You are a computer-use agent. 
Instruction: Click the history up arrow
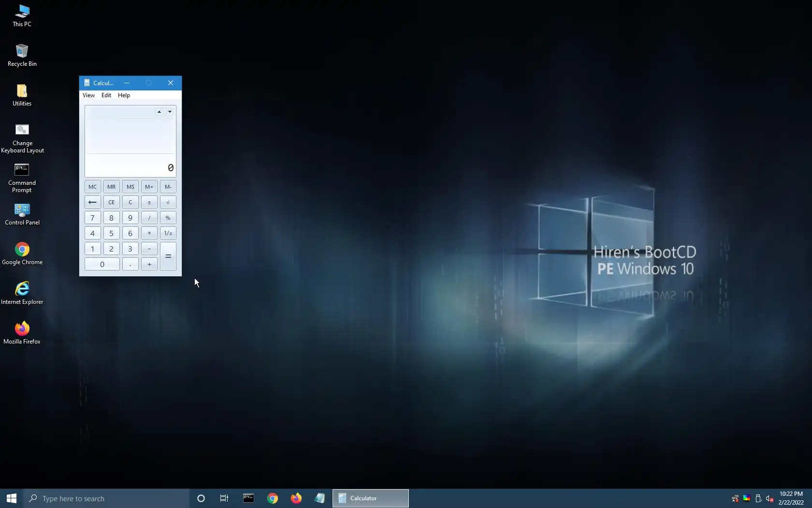(159, 112)
